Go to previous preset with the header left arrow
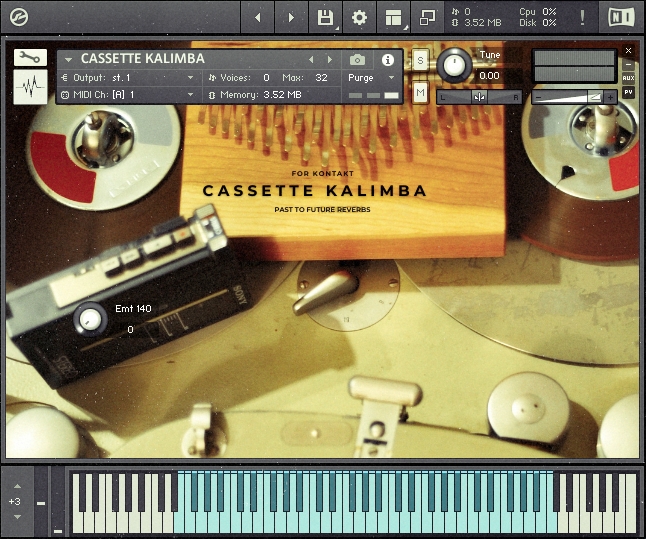Viewport: 646px width, 539px height. coord(257,17)
